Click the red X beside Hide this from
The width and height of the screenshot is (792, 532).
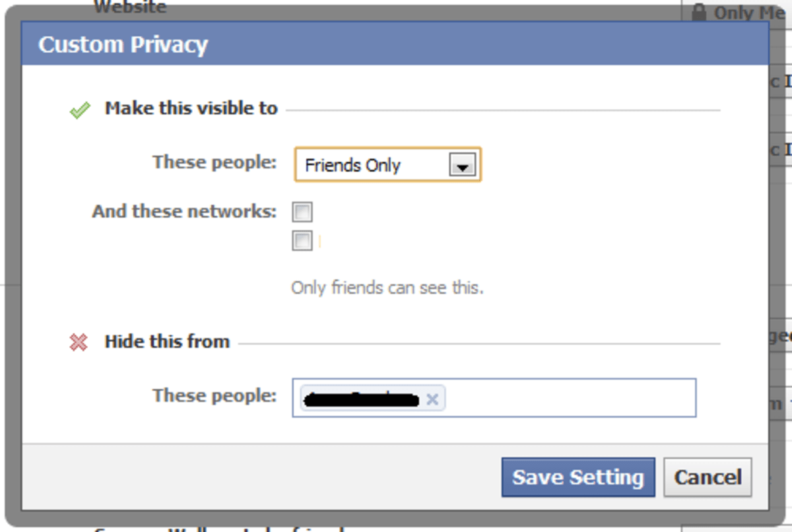click(79, 342)
